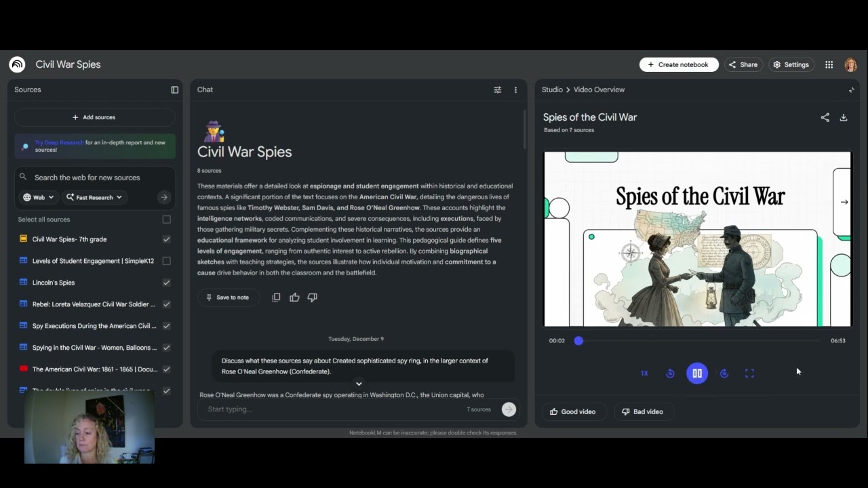Send chat message arrow button
The image size is (868, 488).
click(x=509, y=409)
